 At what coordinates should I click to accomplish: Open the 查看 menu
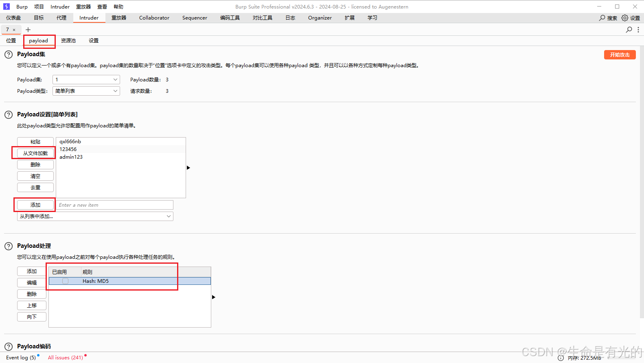(x=102, y=7)
